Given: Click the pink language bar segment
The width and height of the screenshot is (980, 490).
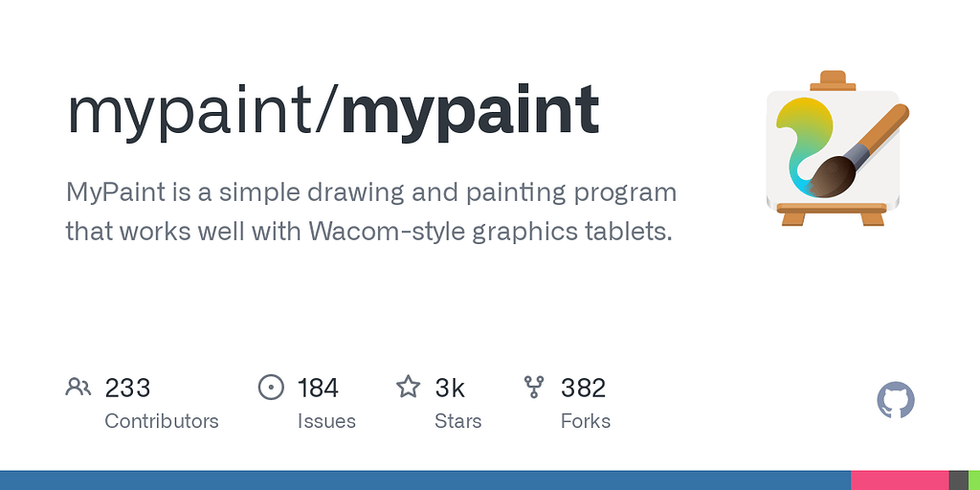Looking at the screenshot, I should coord(900,480).
